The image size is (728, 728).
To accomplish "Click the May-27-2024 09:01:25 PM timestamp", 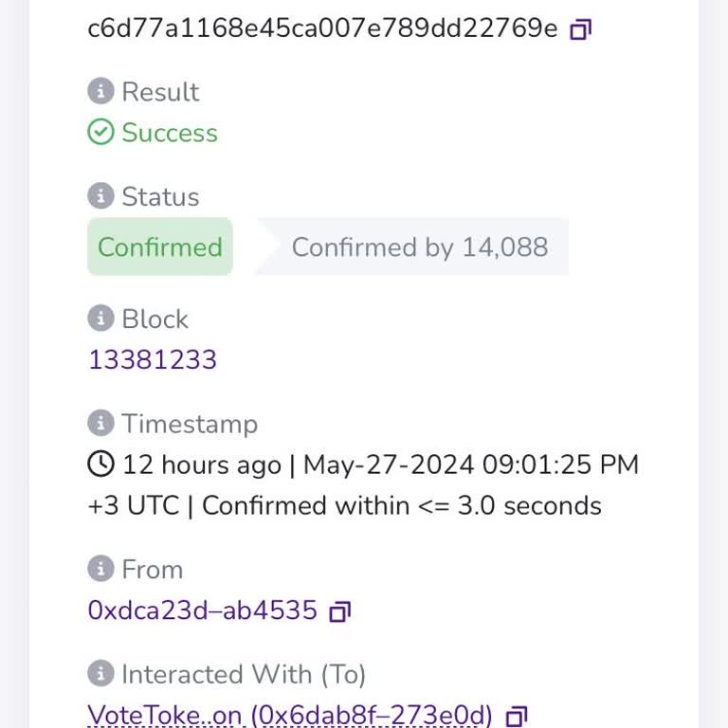I will tap(471, 464).
